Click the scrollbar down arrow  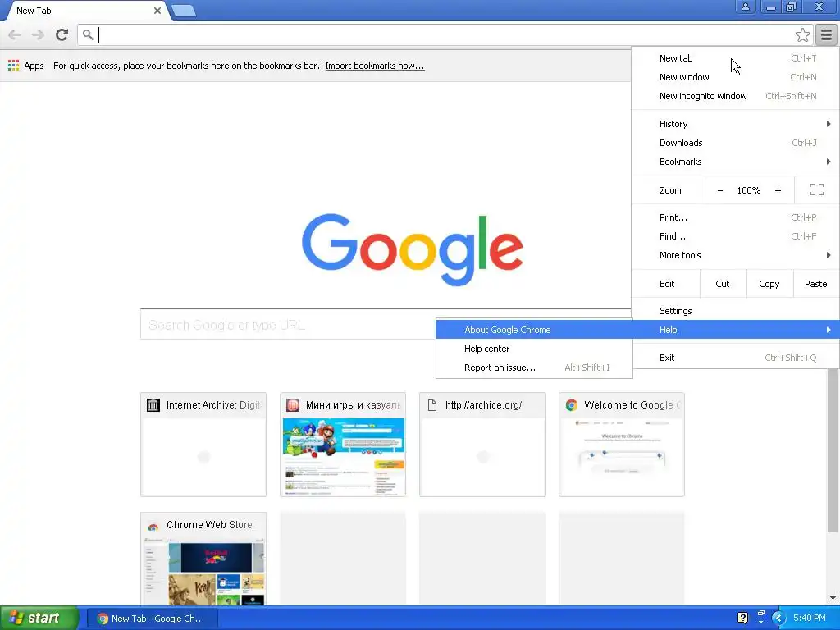[833, 598]
